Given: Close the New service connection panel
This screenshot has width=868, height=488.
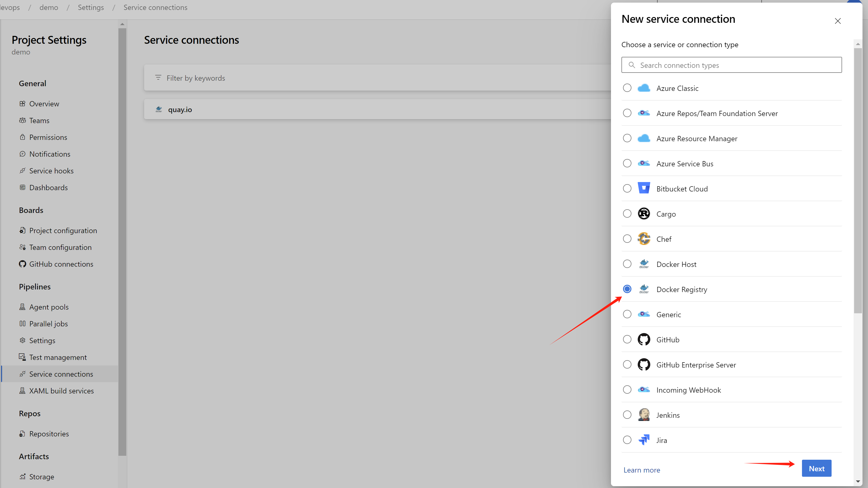Looking at the screenshot, I should [837, 21].
